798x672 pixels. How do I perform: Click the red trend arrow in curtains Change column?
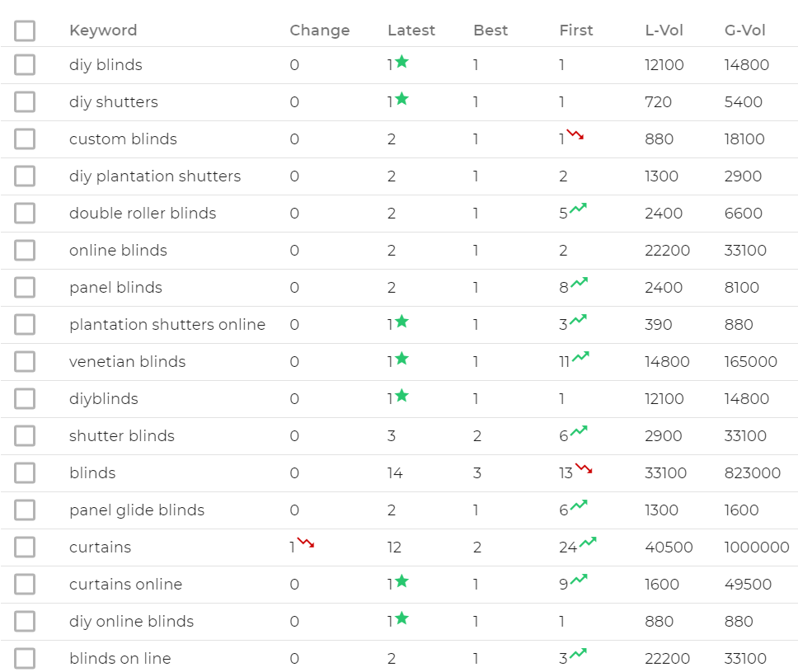point(306,543)
